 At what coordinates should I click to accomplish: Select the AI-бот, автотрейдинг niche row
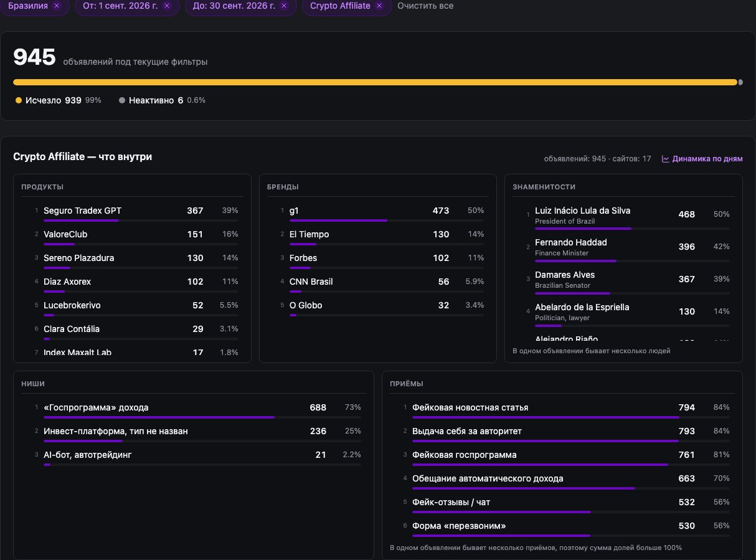point(193,457)
